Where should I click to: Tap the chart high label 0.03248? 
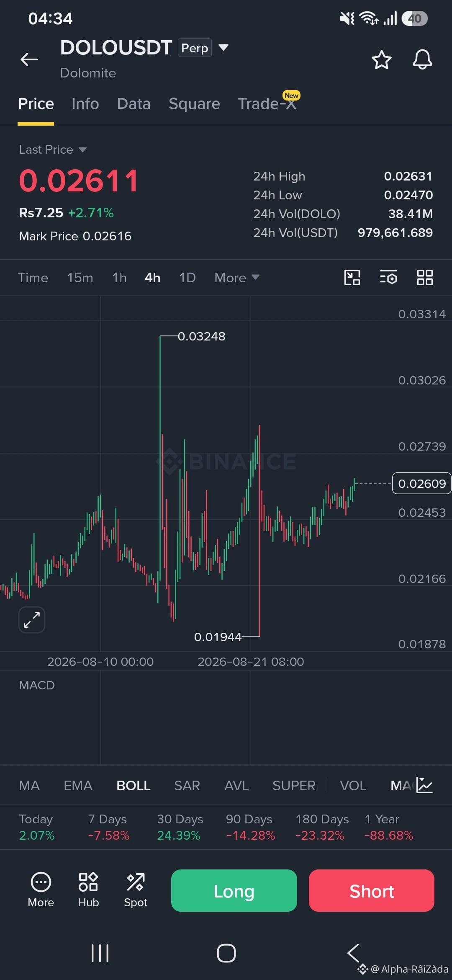click(x=201, y=336)
